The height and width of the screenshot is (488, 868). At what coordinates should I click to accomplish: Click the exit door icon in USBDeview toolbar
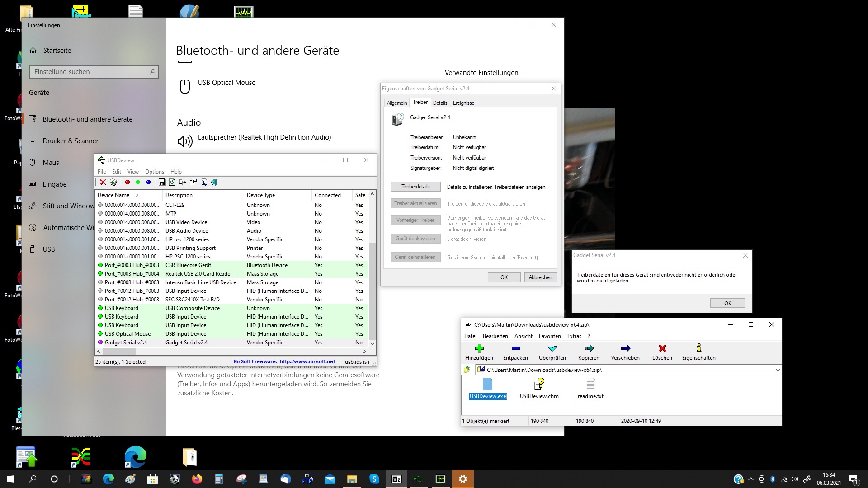[214, 182]
